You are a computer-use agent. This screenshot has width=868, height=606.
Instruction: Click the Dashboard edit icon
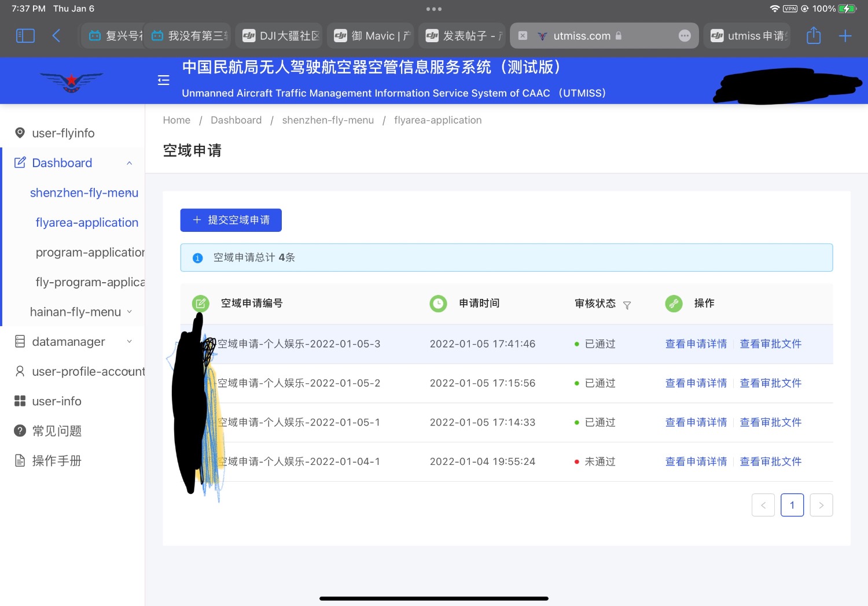20,162
